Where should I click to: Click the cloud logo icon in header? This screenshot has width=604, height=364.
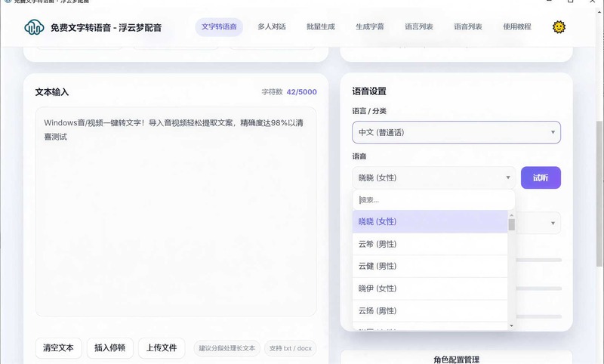click(34, 27)
